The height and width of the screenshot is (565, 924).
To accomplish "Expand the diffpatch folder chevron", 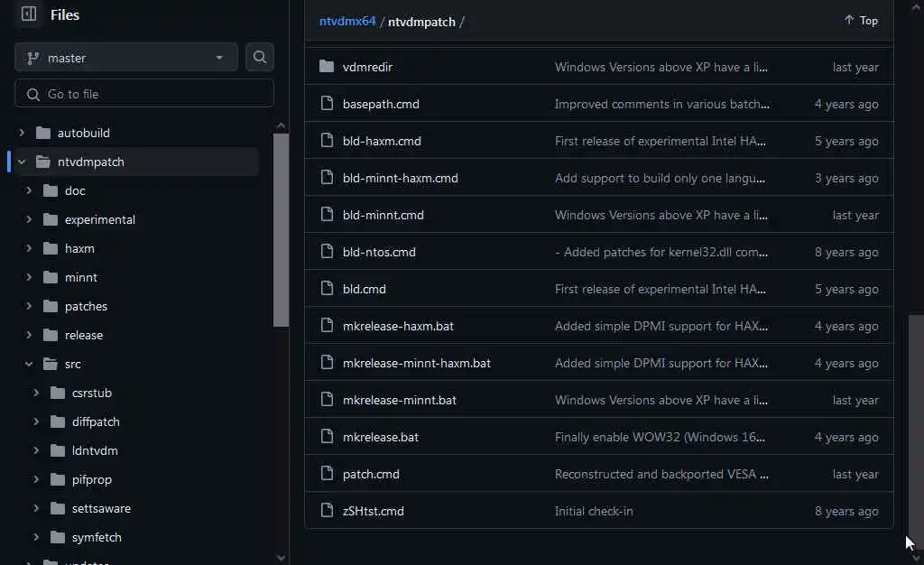I will [x=36, y=421].
